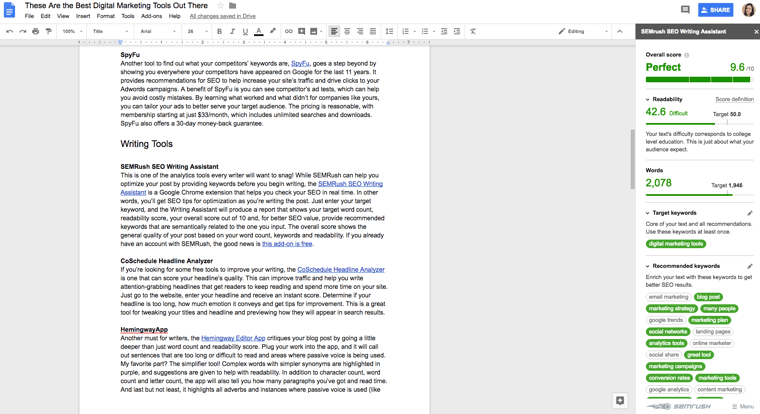Viewport: 760px width, 414px height.
Task: Open the Add-ons menu
Action: tap(151, 16)
